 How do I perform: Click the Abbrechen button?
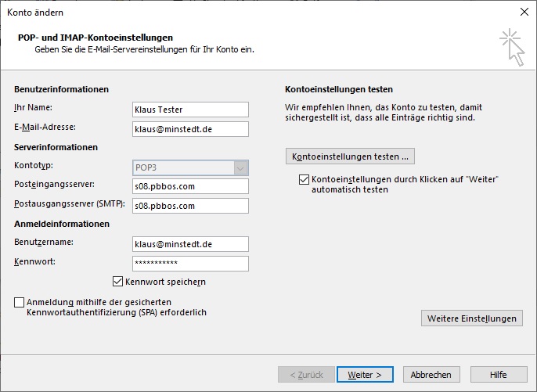(x=431, y=375)
